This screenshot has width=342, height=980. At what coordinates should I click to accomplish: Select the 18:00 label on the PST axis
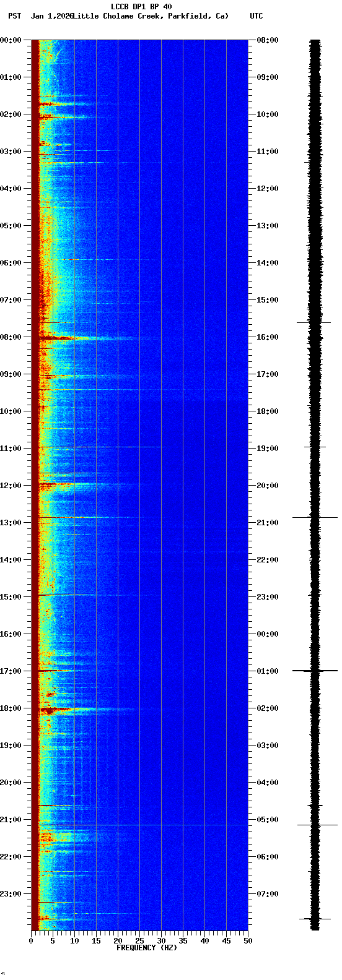click(x=11, y=708)
